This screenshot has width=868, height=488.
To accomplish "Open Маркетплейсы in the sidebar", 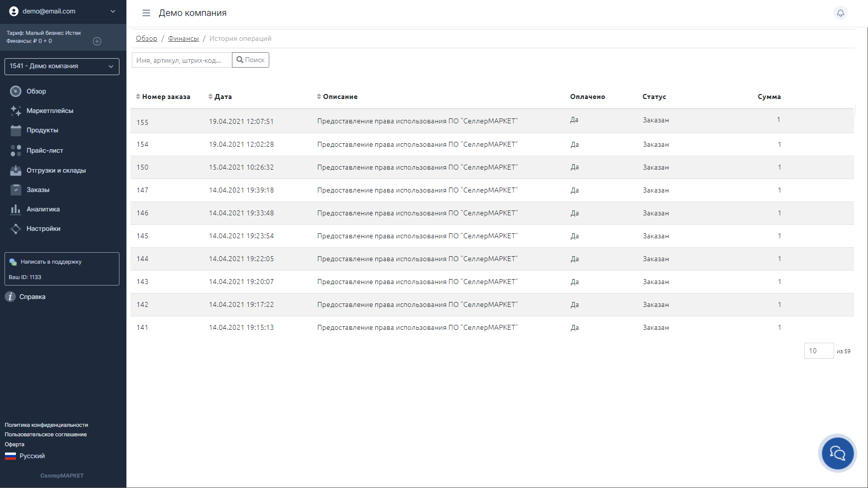I will click(x=50, y=111).
